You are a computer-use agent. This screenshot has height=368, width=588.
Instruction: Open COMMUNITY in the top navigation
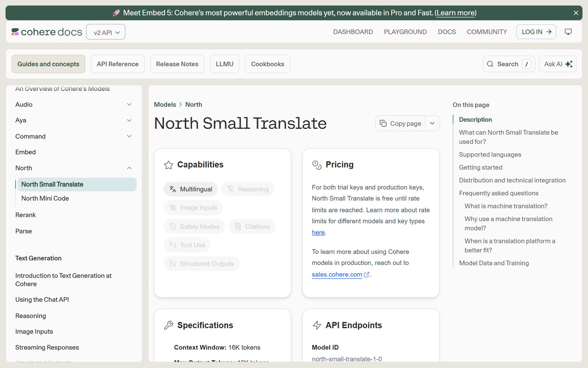click(x=487, y=32)
